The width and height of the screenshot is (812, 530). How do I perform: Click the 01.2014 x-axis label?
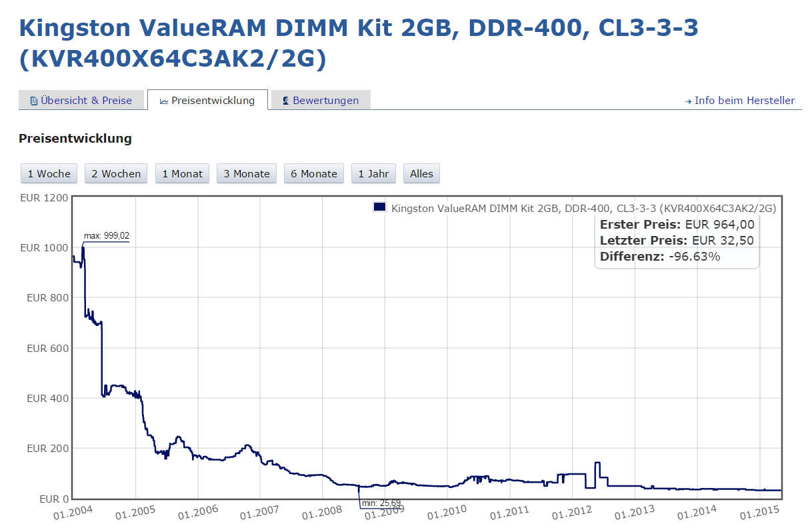pos(697,511)
